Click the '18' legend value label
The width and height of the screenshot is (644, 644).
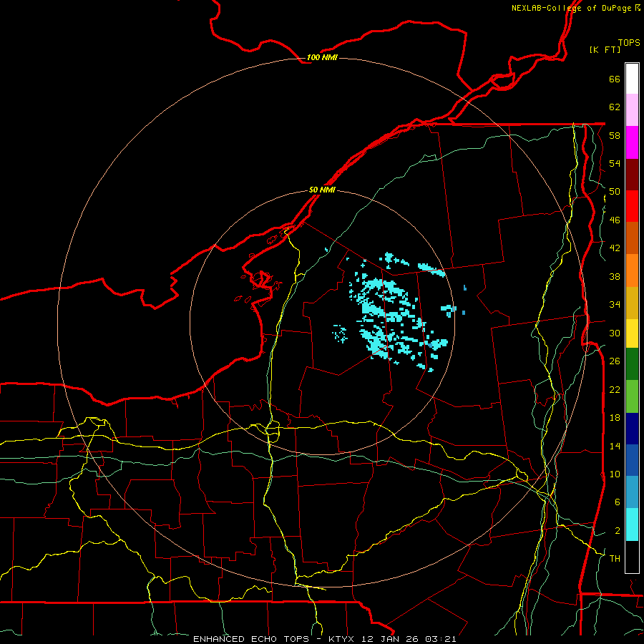615,418
